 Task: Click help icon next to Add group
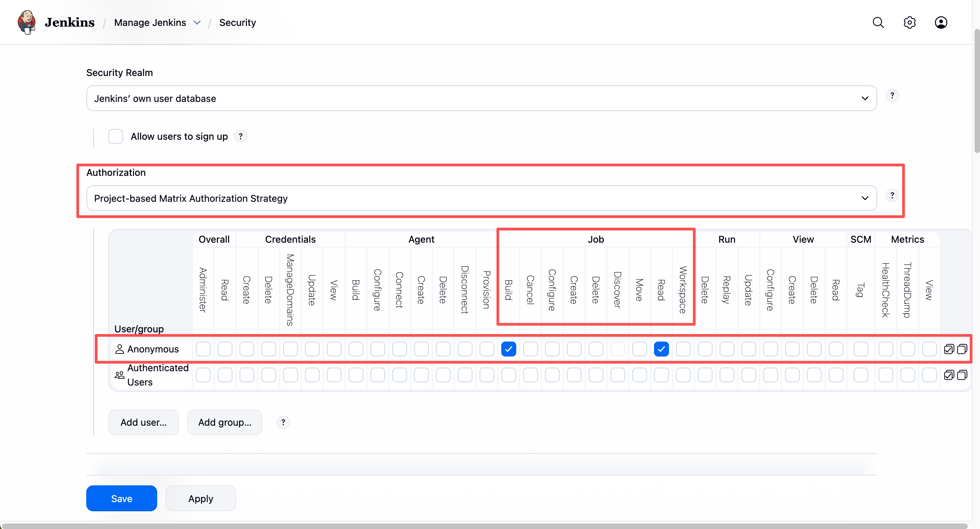pos(283,422)
